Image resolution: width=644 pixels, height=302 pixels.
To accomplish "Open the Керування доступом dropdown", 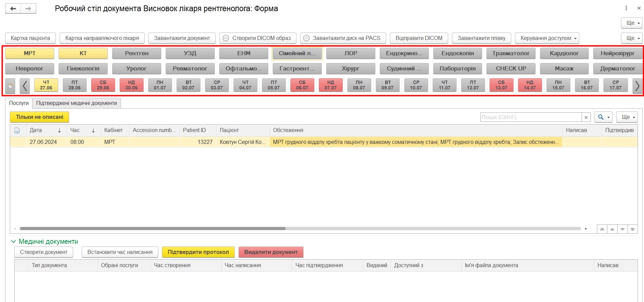I will [x=547, y=38].
